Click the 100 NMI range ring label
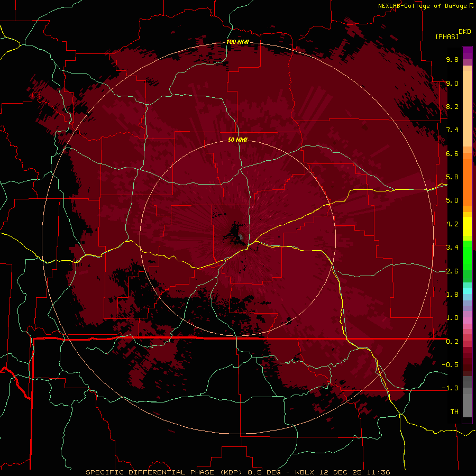This screenshot has height=476, width=476. click(x=237, y=42)
